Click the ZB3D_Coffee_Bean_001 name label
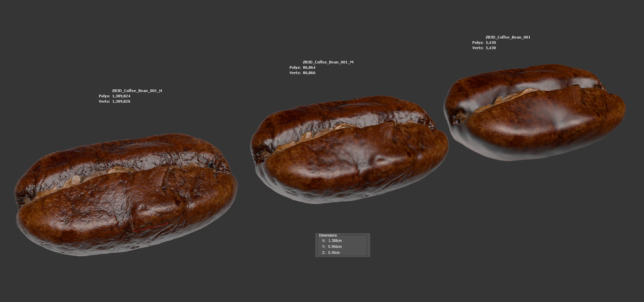 tap(508, 37)
